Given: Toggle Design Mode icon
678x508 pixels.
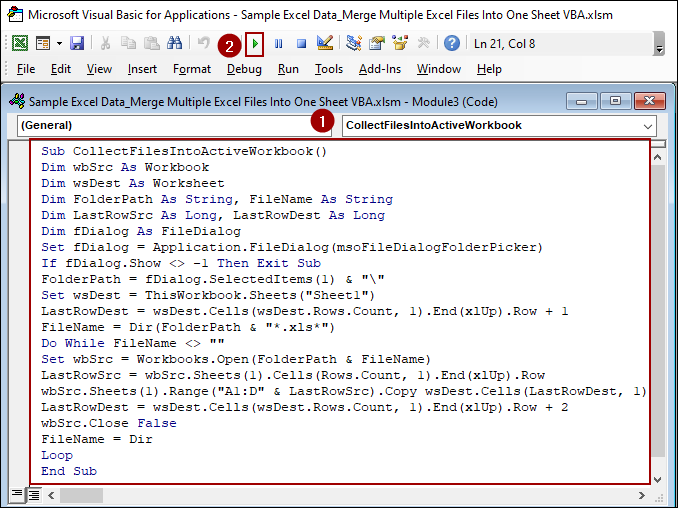Looking at the screenshot, I should pyautogui.click(x=325, y=44).
